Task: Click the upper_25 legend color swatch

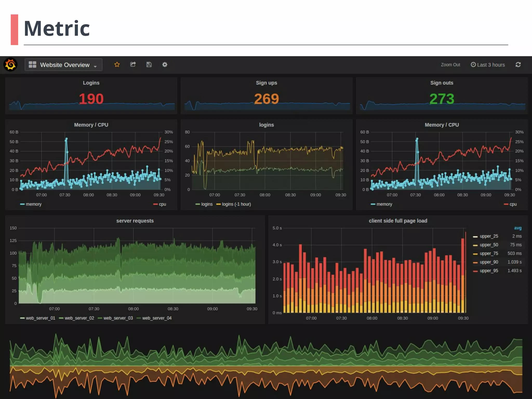Action: point(475,237)
